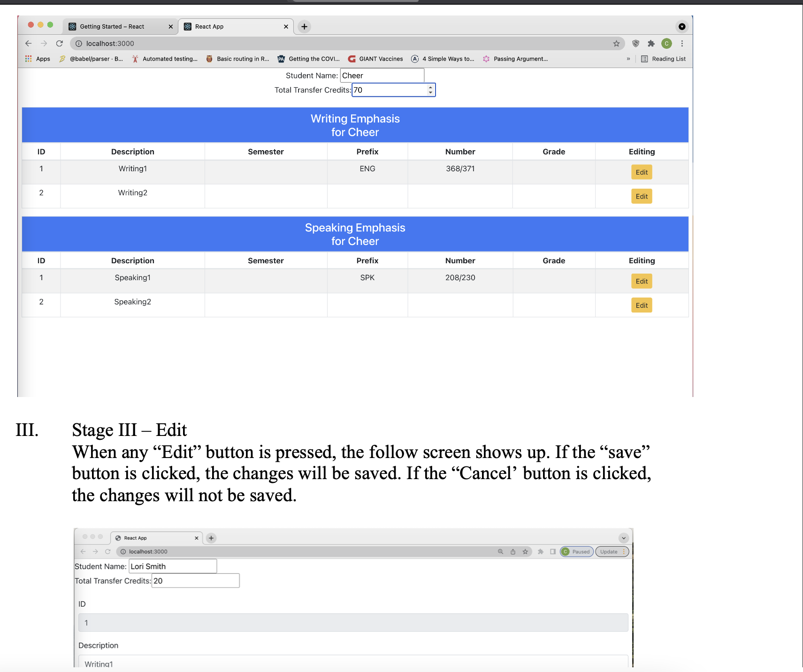Click the Paused profile chip in lower browser
The image size is (803, 672).
pos(577,552)
